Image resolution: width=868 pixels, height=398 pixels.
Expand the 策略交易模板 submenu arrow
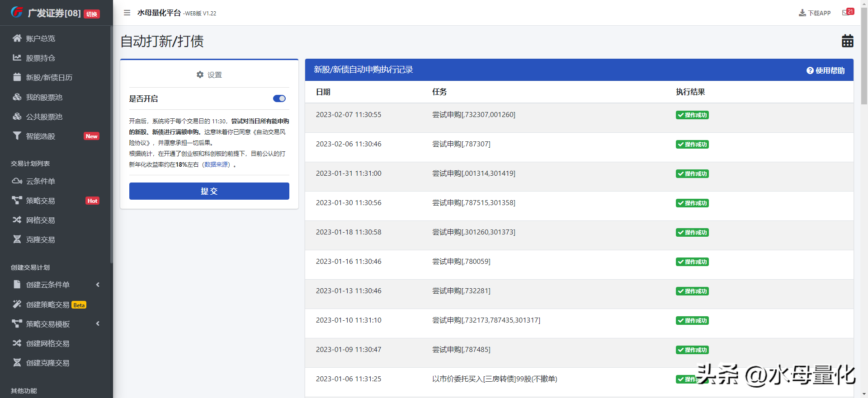point(98,324)
